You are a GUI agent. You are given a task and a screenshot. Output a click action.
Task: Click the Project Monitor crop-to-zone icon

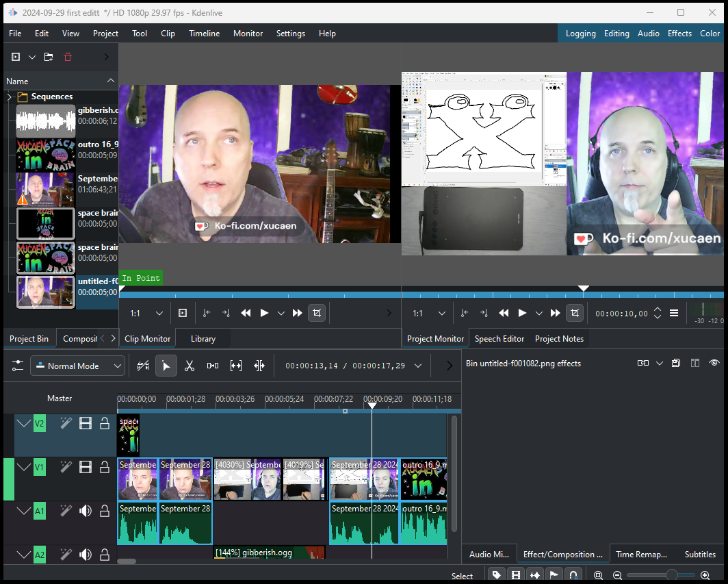click(575, 313)
